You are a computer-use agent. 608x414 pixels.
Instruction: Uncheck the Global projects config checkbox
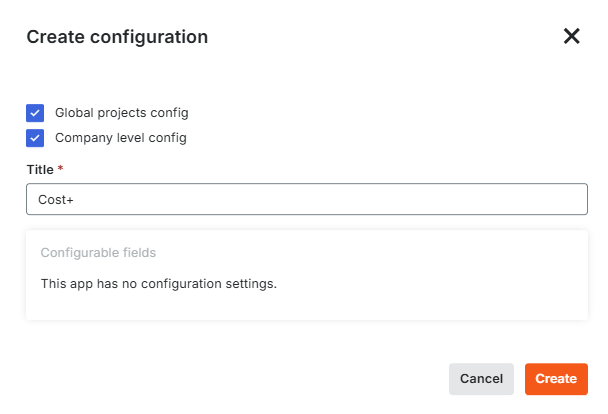(35, 113)
